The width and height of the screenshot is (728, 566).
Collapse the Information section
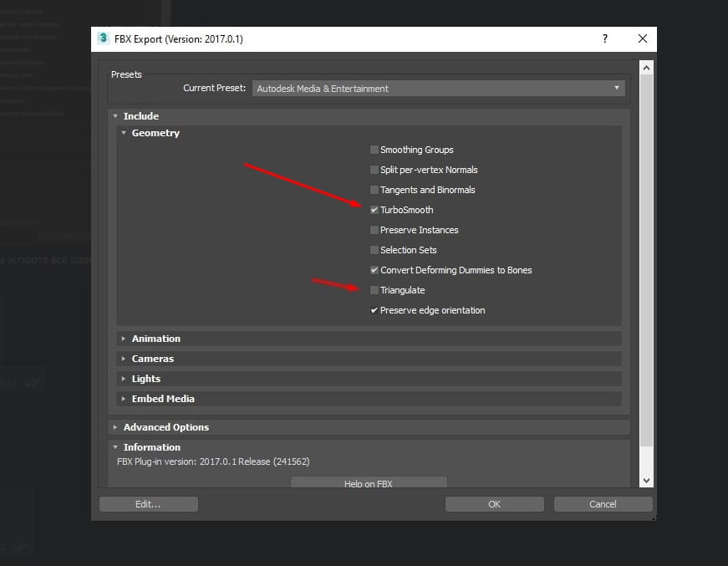coord(115,447)
